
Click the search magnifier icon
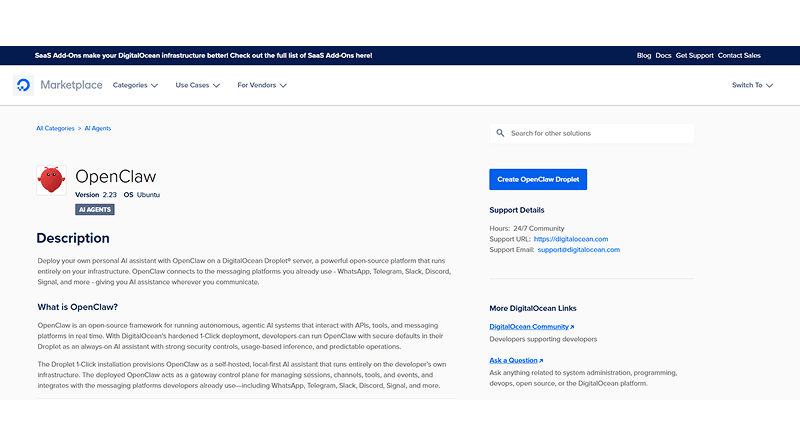[x=500, y=133]
